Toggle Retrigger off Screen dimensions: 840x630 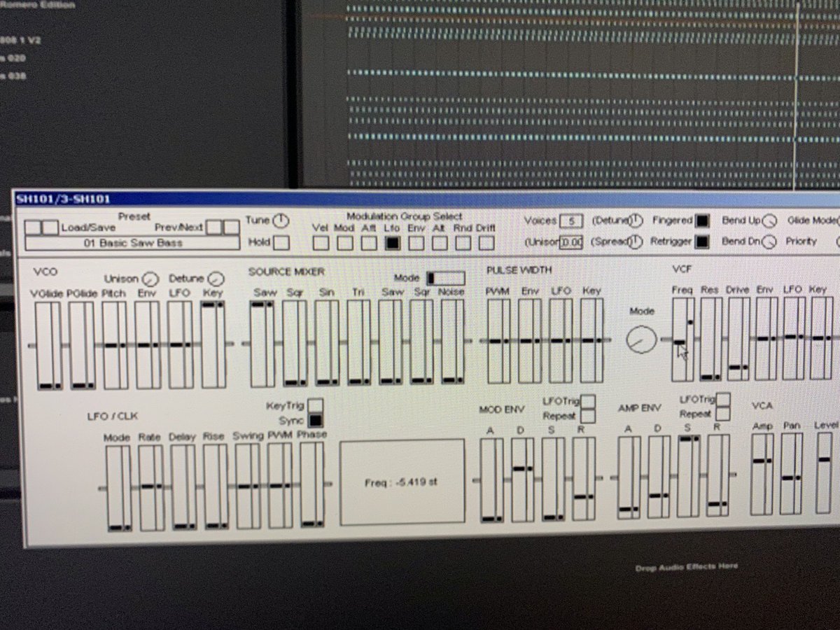pyautogui.click(x=701, y=243)
